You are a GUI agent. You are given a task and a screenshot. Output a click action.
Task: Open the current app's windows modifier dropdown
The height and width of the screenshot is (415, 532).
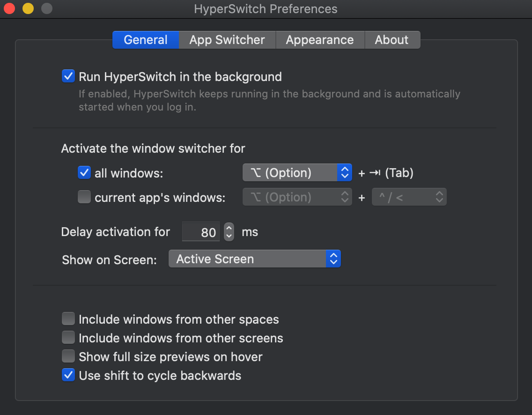click(x=297, y=197)
